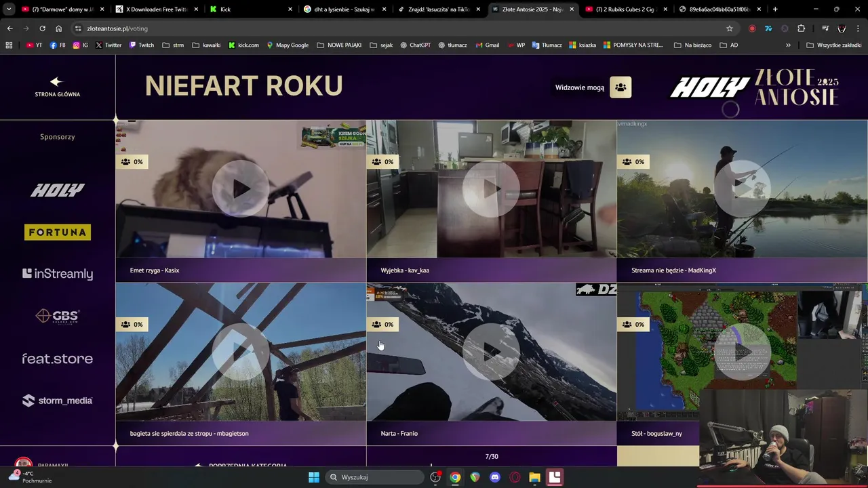Open HOLY sponsor logo in sidebar

[58, 190]
